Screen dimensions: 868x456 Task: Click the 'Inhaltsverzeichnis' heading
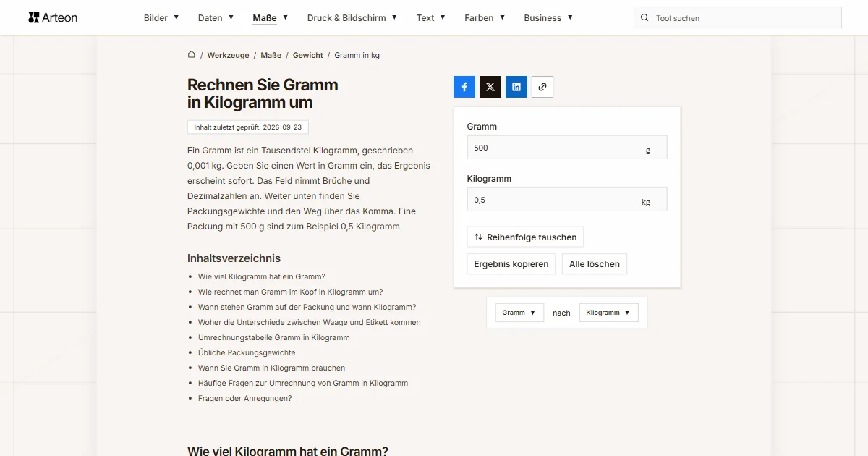(234, 258)
